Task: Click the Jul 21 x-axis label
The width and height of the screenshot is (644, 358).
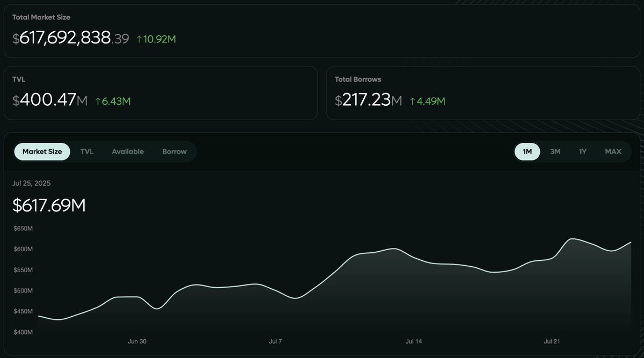Action: click(x=552, y=341)
